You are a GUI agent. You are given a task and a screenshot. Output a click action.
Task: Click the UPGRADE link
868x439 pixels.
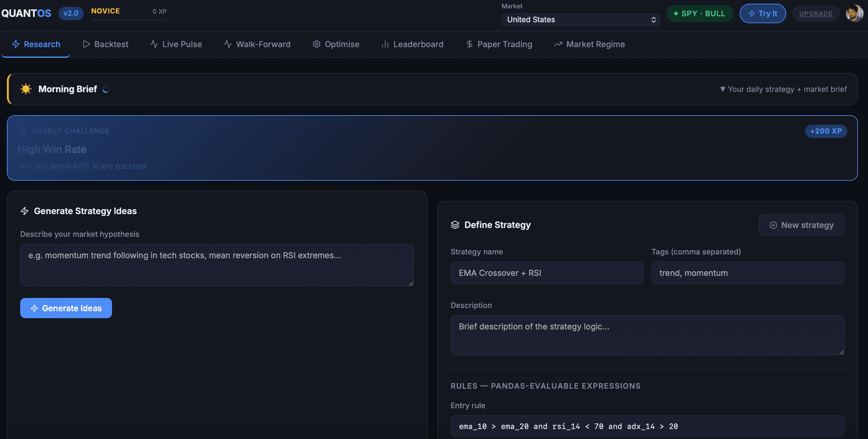(816, 14)
